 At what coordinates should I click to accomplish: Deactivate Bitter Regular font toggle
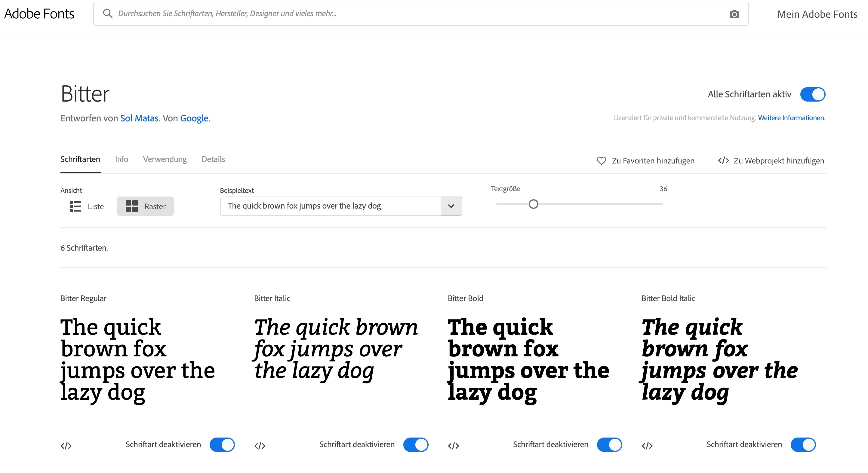222,444
